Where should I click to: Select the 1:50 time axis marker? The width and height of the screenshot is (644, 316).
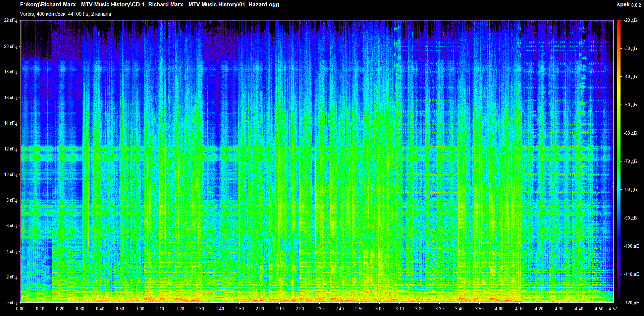240,309
